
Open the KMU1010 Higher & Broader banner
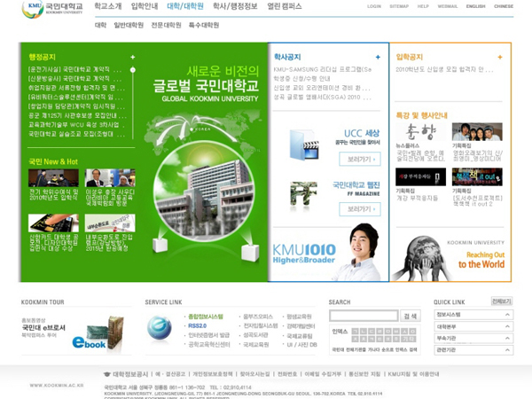click(306, 254)
